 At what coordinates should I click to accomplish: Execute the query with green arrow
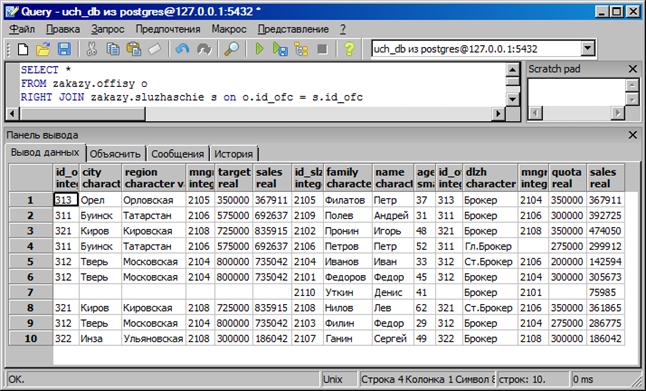coord(260,49)
